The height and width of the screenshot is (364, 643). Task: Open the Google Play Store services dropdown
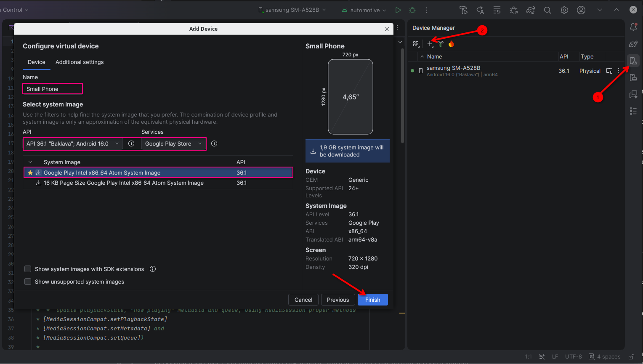pos(173,143)
